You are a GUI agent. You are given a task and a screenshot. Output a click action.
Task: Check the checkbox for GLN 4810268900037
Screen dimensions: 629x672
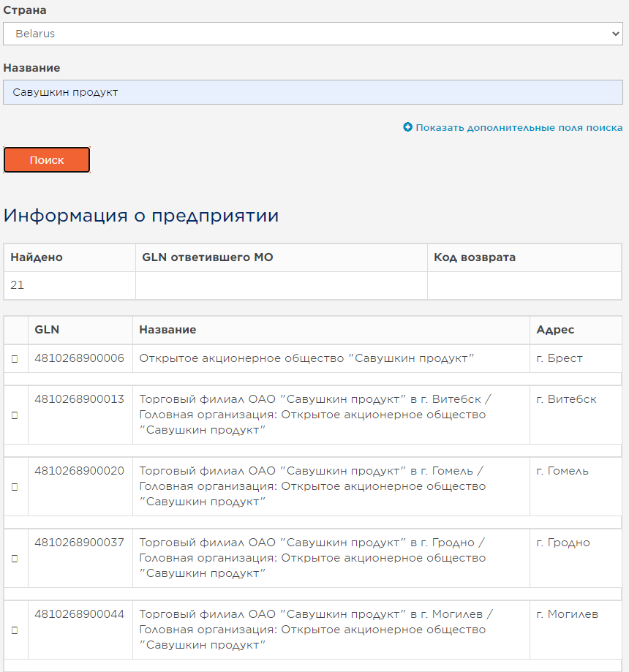[x=15, y=558]
